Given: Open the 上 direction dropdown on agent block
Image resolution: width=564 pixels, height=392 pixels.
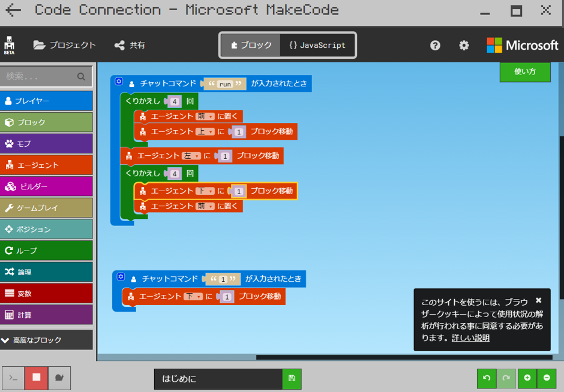Looking at the screenshot, I should point(205,131).
